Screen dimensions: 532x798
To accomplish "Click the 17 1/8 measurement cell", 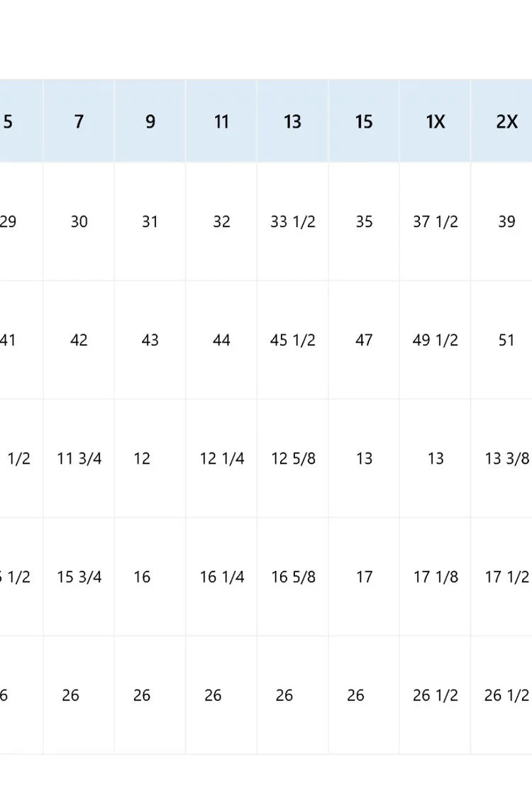I will (436, 577).
